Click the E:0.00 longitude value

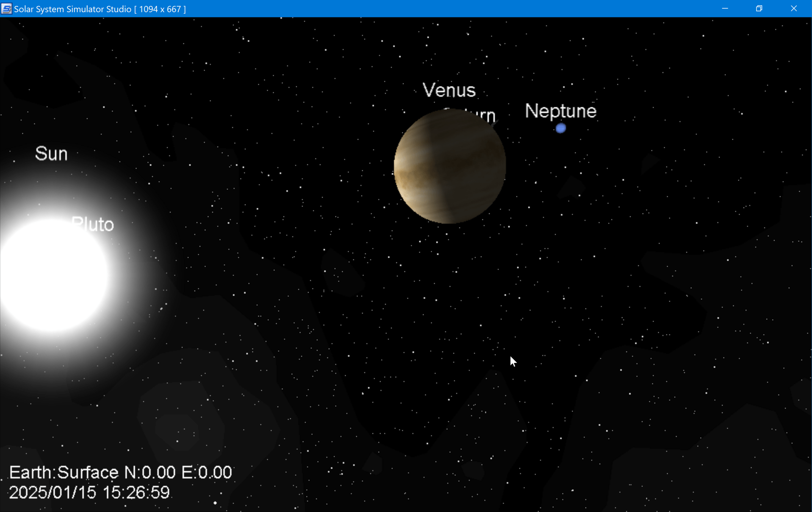pyautogui.click(x=207, y=473)
